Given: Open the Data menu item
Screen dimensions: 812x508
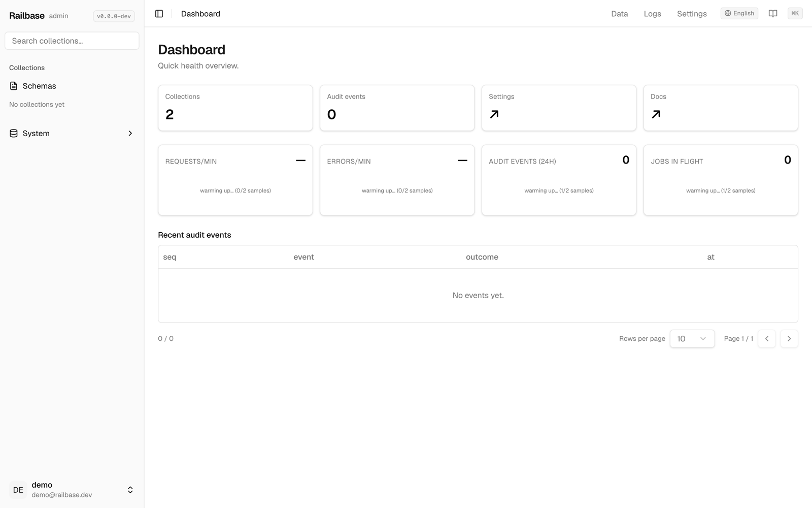Looking at the screenshot, I should point(619,14).
